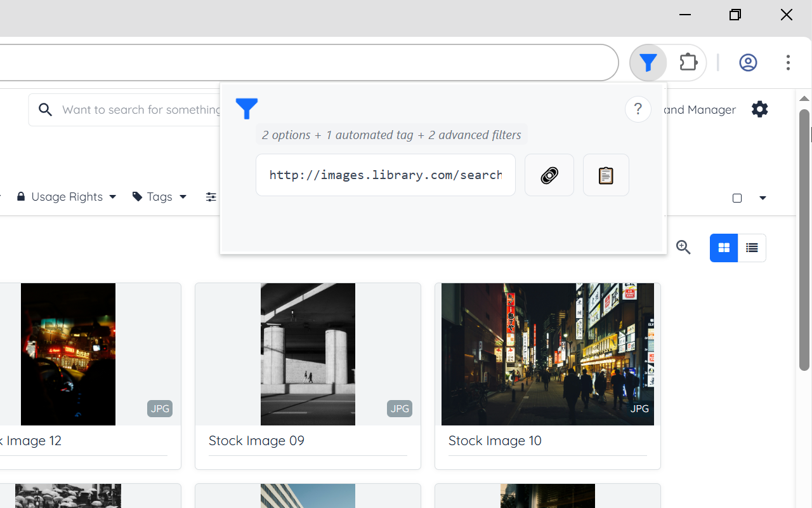Image resolution: width=812 pixels, height=508 pixels.
Task: Copy URL with the clipboard icon button
Action: [606, 175]
